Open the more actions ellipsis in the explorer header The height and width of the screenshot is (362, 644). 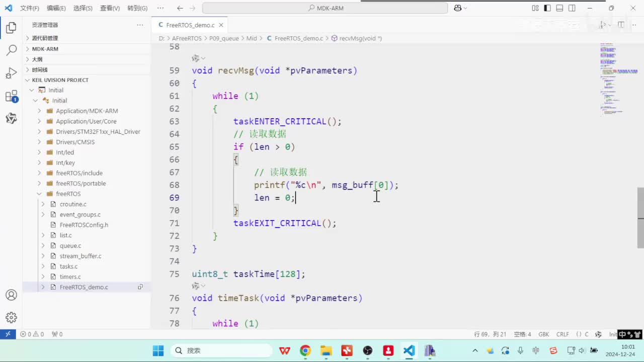coord(140,25)
